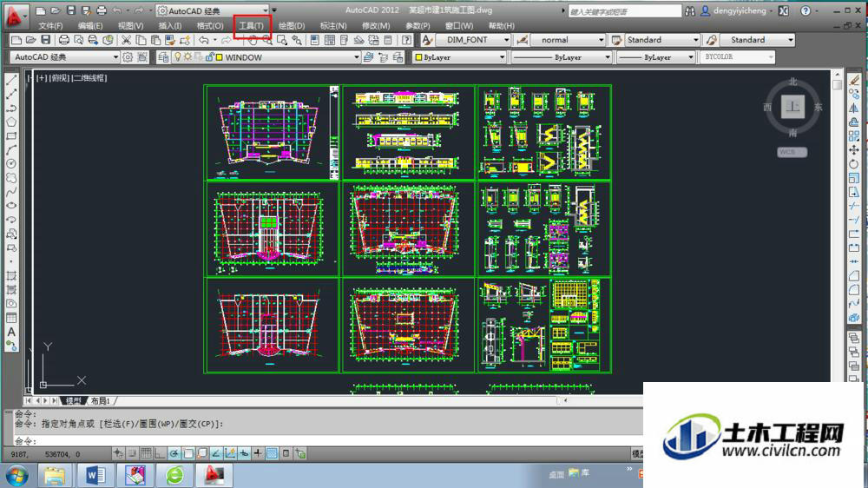Click the Text Style A icon
The width and height of the screenshot is (868, 488).
click(x=427, y=40)
